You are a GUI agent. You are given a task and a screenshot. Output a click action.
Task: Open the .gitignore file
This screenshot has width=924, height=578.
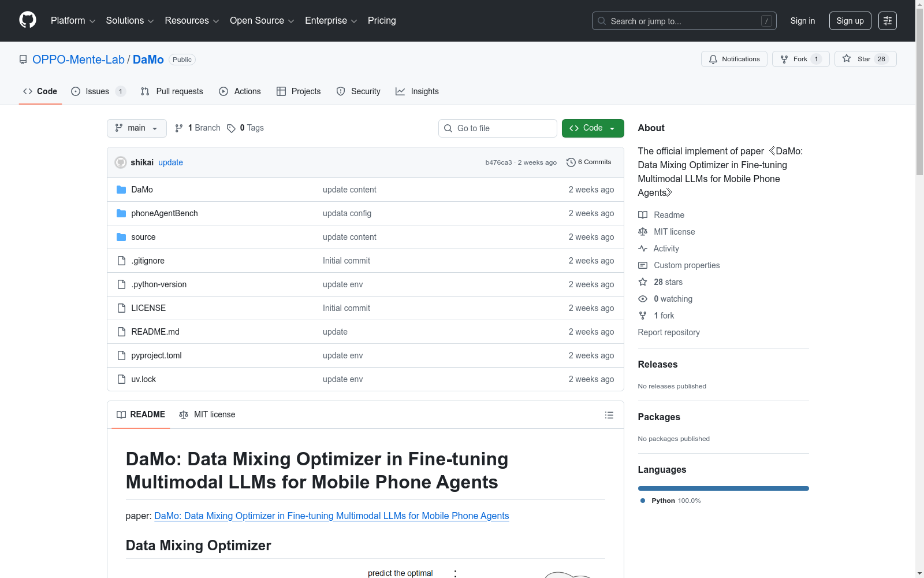148,261
